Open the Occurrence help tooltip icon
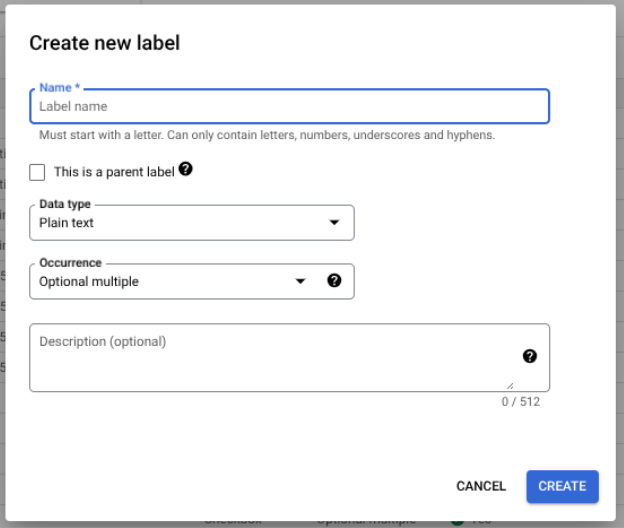624x528 pixels. pyautogui.click(x=334, y=281)
